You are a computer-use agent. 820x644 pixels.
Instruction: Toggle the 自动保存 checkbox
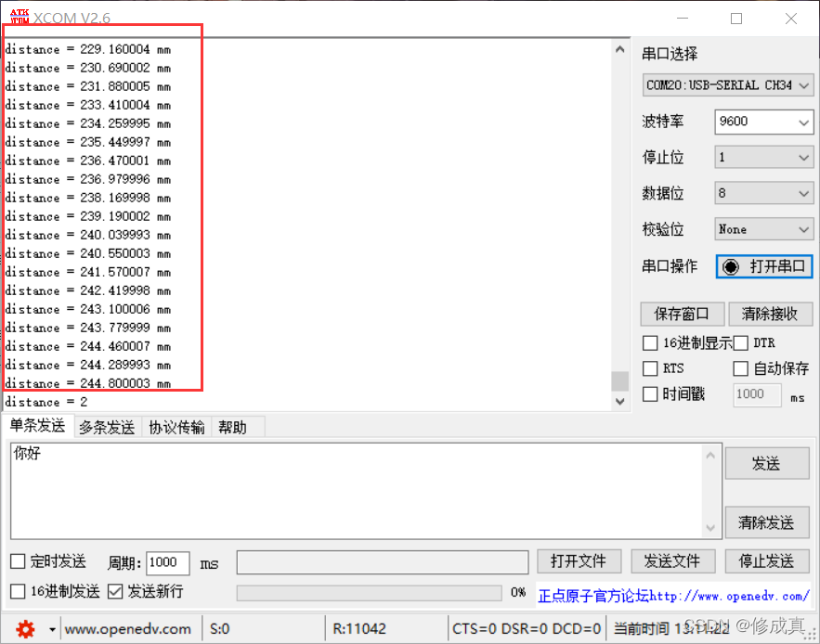740,368
